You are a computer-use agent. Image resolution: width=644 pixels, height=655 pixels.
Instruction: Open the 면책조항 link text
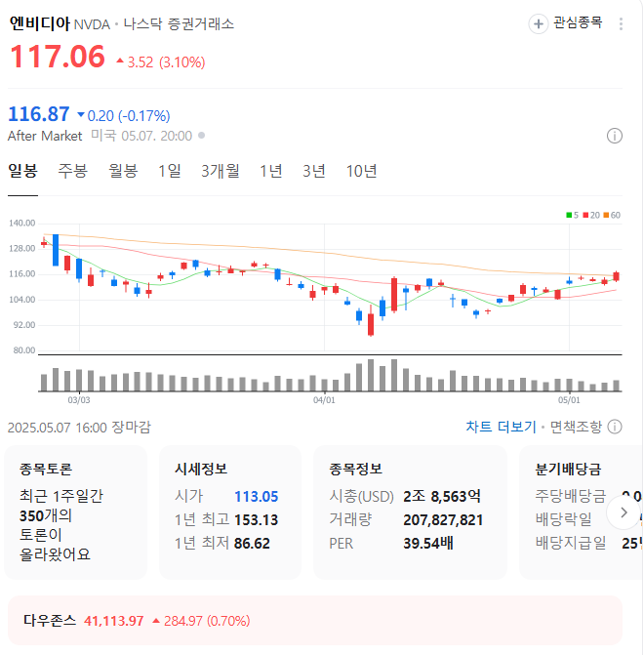point(576,427)
